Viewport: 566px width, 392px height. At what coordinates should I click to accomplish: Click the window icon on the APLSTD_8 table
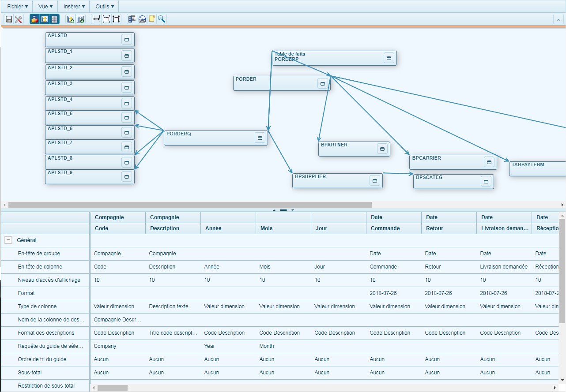(127, 162)
